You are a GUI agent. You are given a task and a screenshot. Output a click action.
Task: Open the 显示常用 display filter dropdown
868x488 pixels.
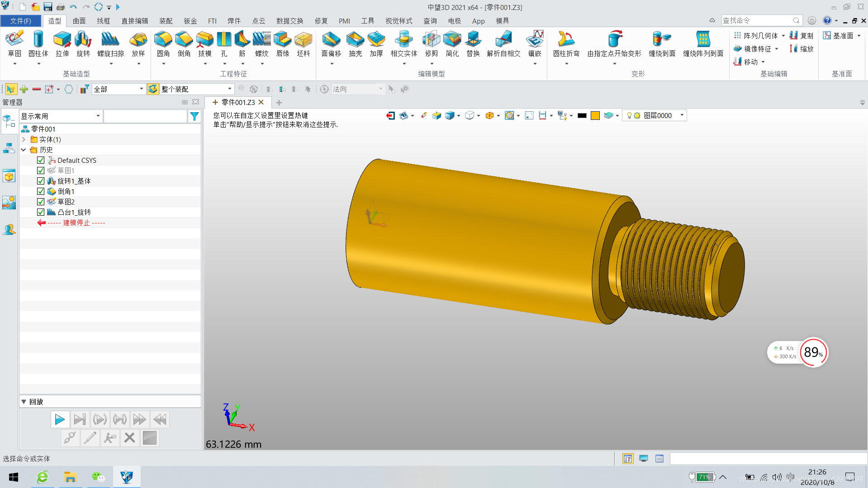61,116
